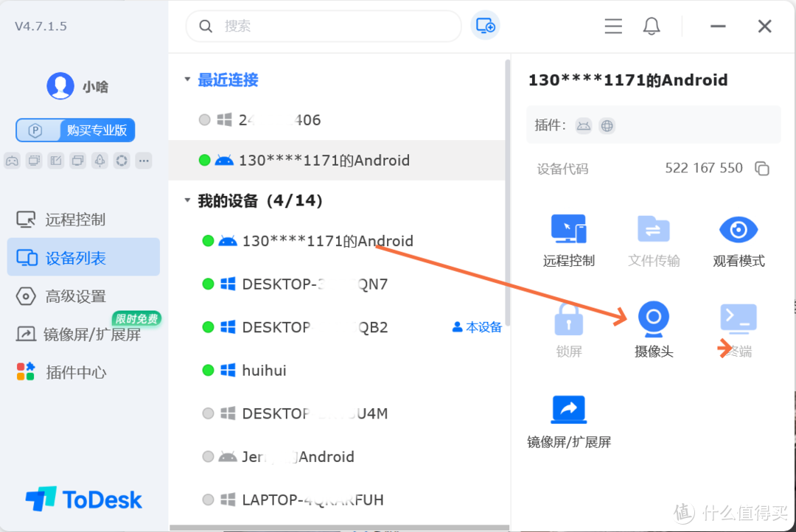Image resolution: width=796 pixels, height=532 pixels.
Task: Click the 限时免费 badge
Action: (x=136, y=318)
